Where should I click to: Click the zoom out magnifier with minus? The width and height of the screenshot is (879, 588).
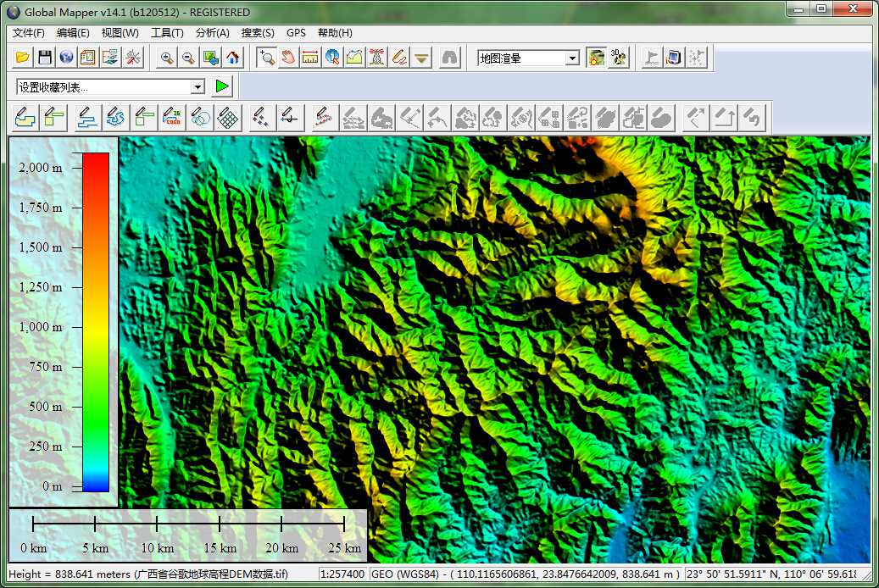pos(188,57)
